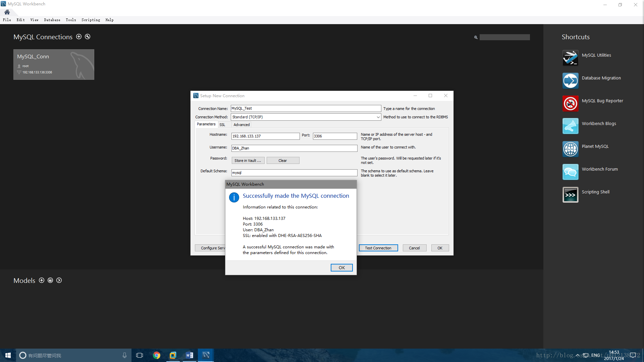Open the Help menu
This screenshot has width=644, height=362.
[x=110, y=20]
